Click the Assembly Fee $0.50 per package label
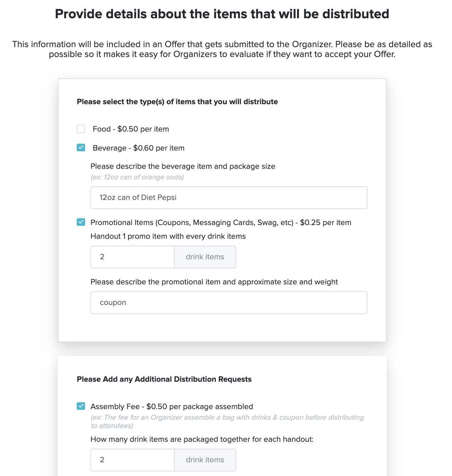 point(172,406)
